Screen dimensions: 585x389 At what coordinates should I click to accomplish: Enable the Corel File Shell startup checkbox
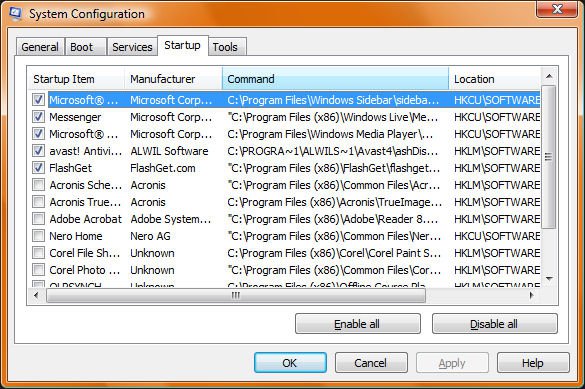point(38,253)
